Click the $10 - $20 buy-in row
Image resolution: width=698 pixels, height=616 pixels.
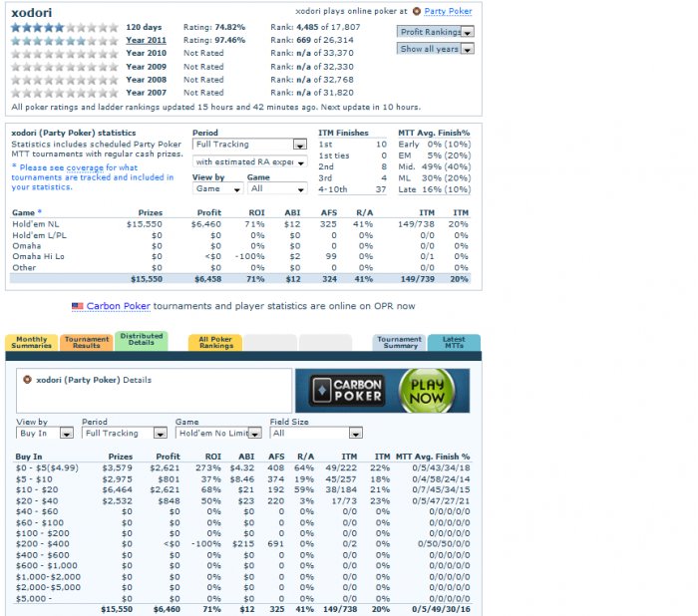[242, 490]
